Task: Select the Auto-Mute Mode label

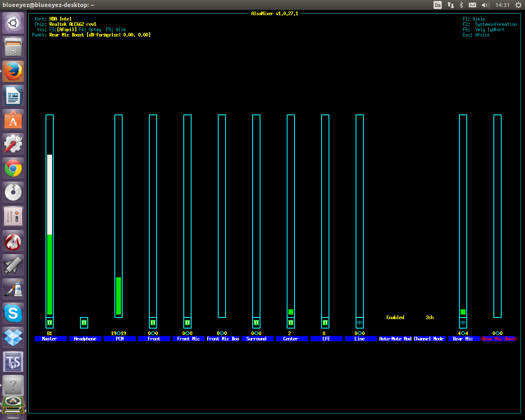Action: point(395,339)
